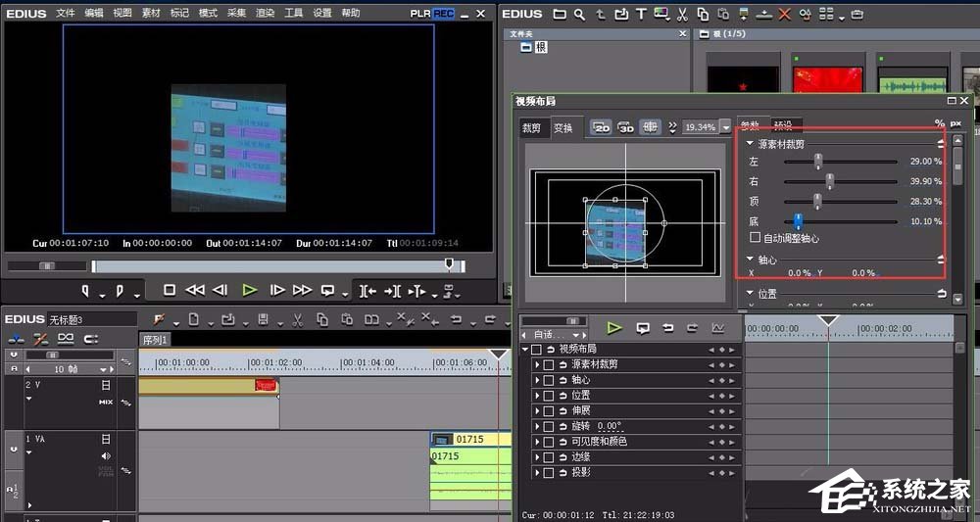Switch to the 变换 tab
The height and width of the screenshot is (522, 980).
(x=563, y=128)
